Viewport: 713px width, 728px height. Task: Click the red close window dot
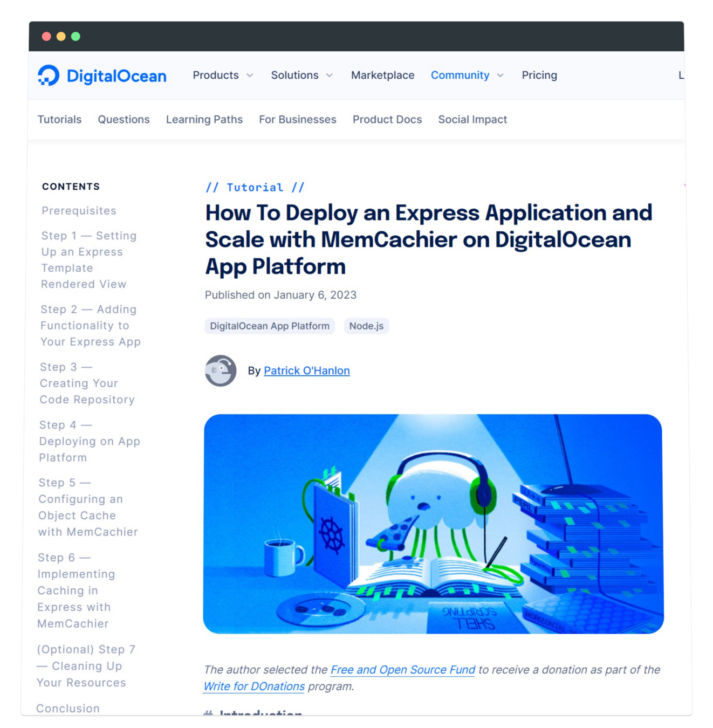pyautogui.click(x=46, y=36)
